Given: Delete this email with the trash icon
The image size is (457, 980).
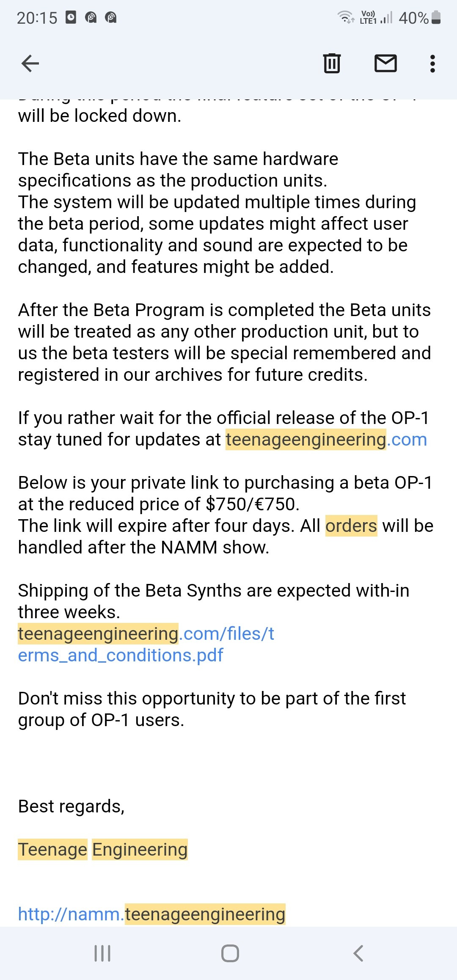Looking at the screenshot, I should [x=332, y=63].
